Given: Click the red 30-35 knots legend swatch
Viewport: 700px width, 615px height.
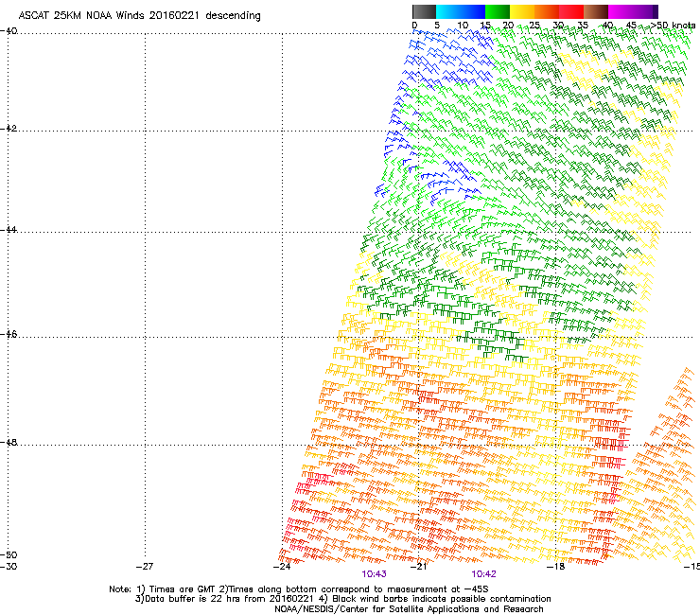Looking at the screenshot, I should point(571,11).
